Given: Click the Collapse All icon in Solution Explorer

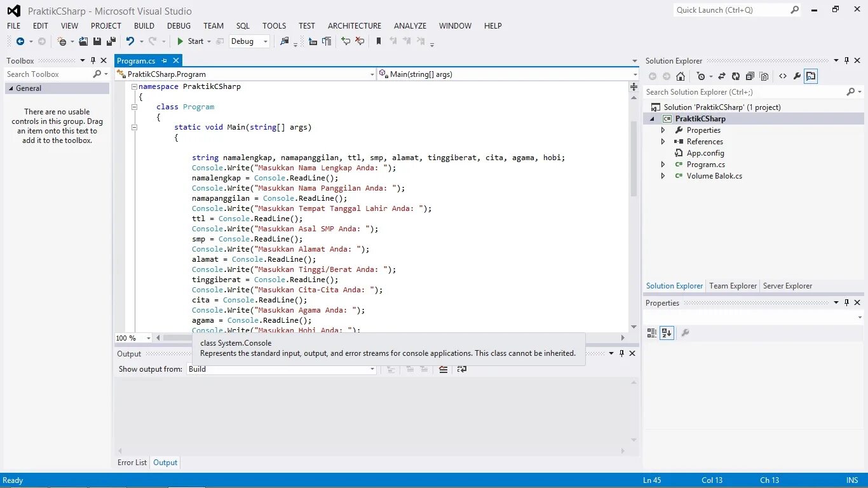Looking at the screenshot, I should point(750,76).
